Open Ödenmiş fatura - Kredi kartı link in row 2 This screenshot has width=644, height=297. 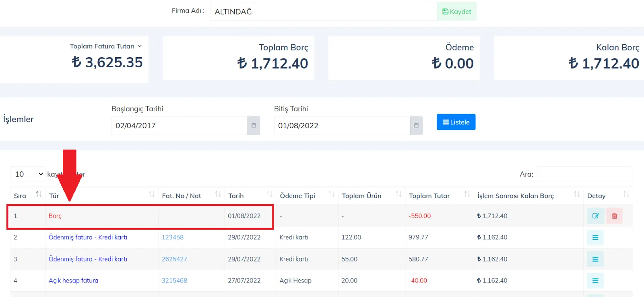click(88, 237)
